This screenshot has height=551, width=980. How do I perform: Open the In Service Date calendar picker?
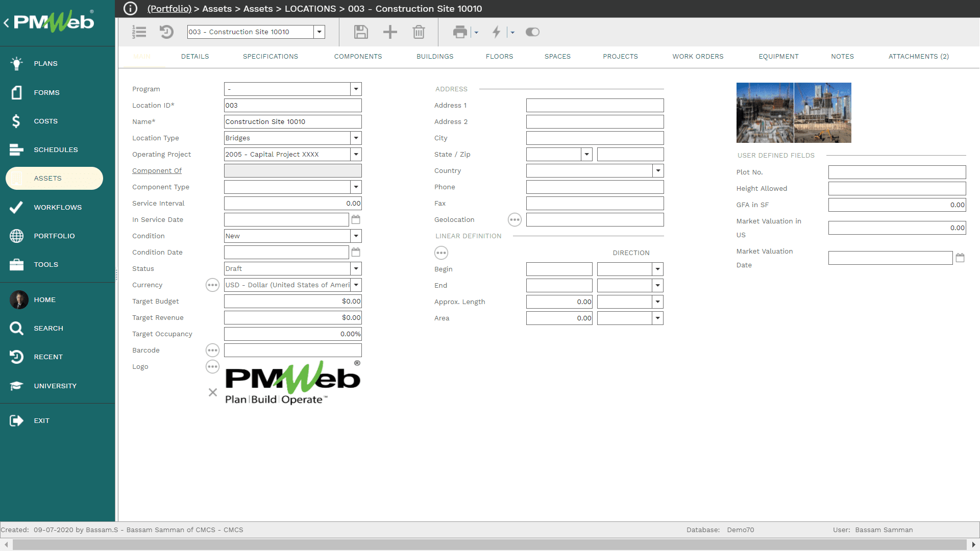[x=356, y=219]
